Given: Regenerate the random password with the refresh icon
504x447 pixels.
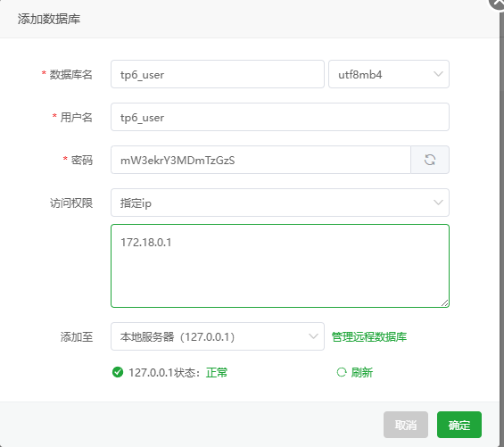Looking at the screenshot, I should [x=430, y=160].
